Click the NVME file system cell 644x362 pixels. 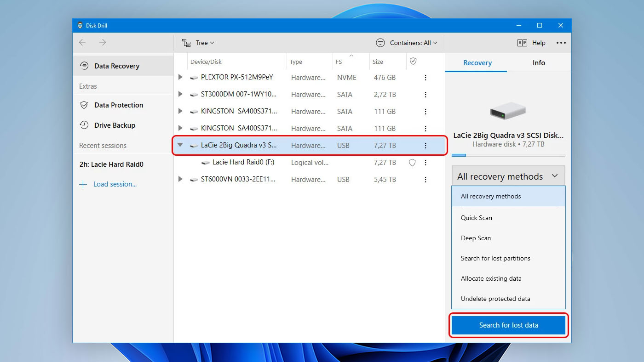point(347,78)
